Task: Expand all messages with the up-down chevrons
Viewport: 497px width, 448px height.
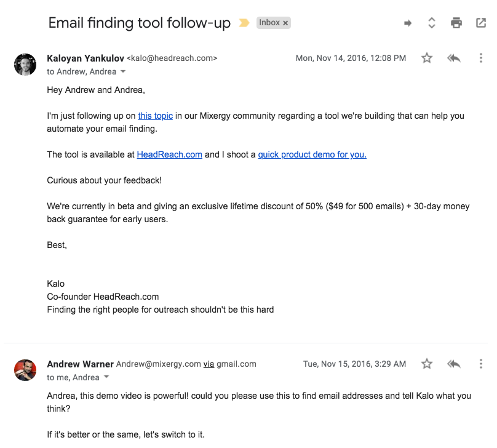Action: pos(432,23)
